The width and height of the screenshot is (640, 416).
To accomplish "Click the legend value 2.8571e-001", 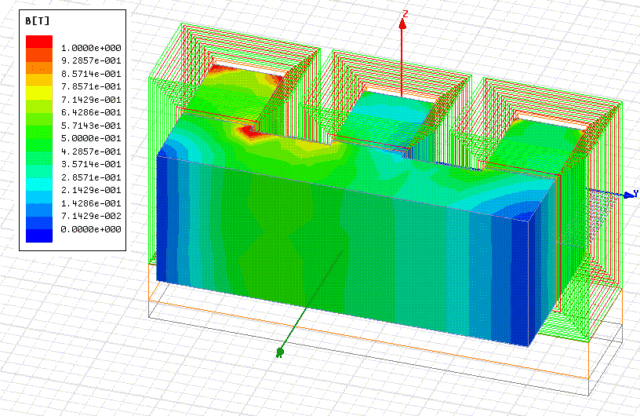I will coord(91,177).
